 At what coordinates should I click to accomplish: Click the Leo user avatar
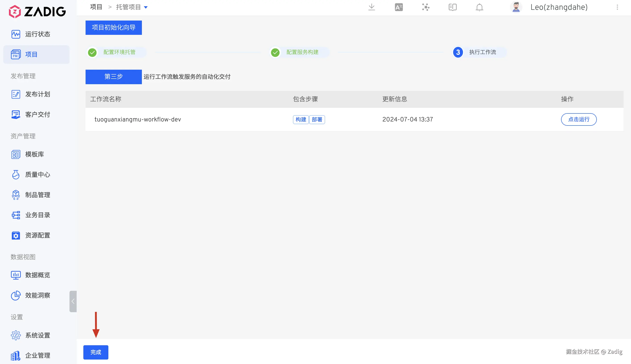point(516,7)
